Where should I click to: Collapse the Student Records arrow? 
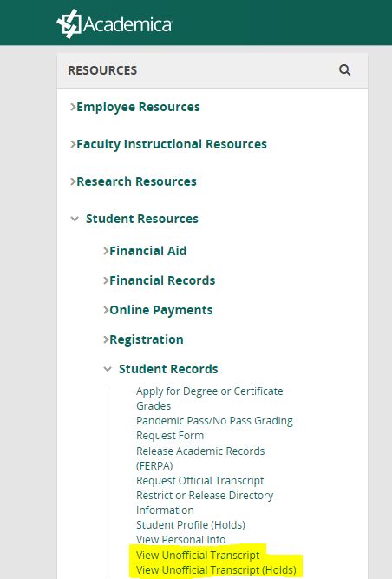point(108,369)
